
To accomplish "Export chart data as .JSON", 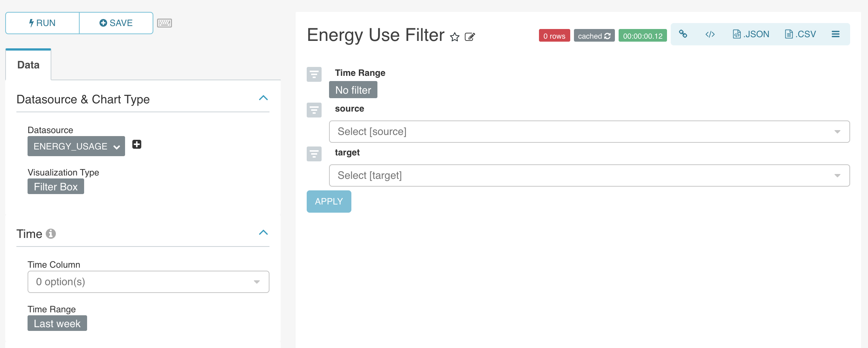I will tap(751, 34).
